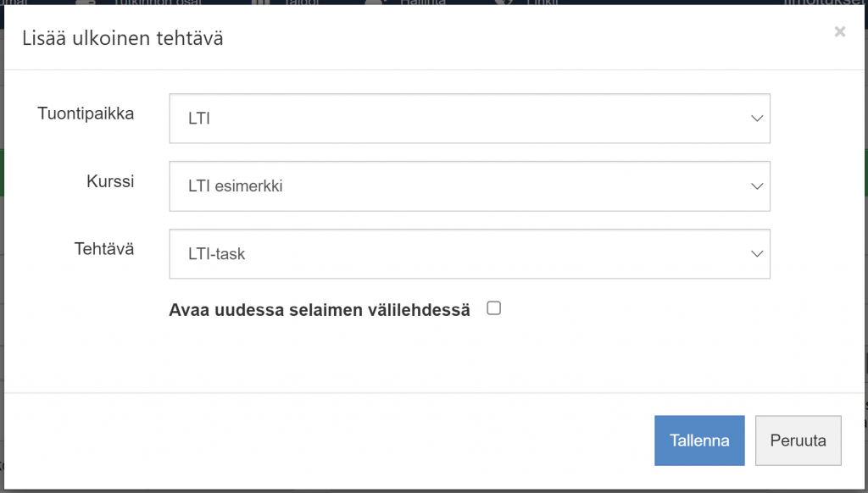Cancel the dialog with Peruuta

coord(798,440)
